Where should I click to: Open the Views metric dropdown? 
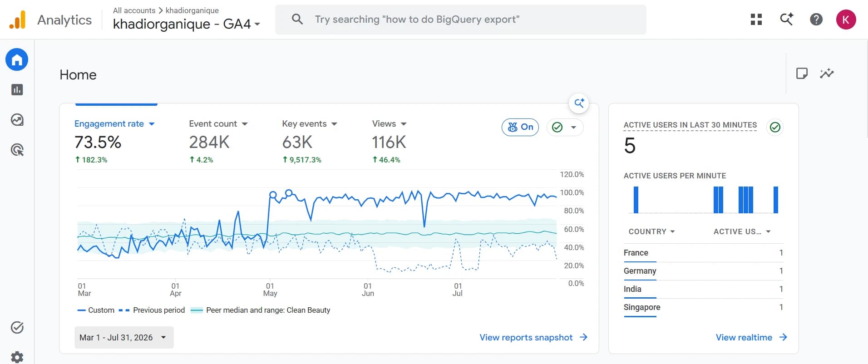(390, 124)
